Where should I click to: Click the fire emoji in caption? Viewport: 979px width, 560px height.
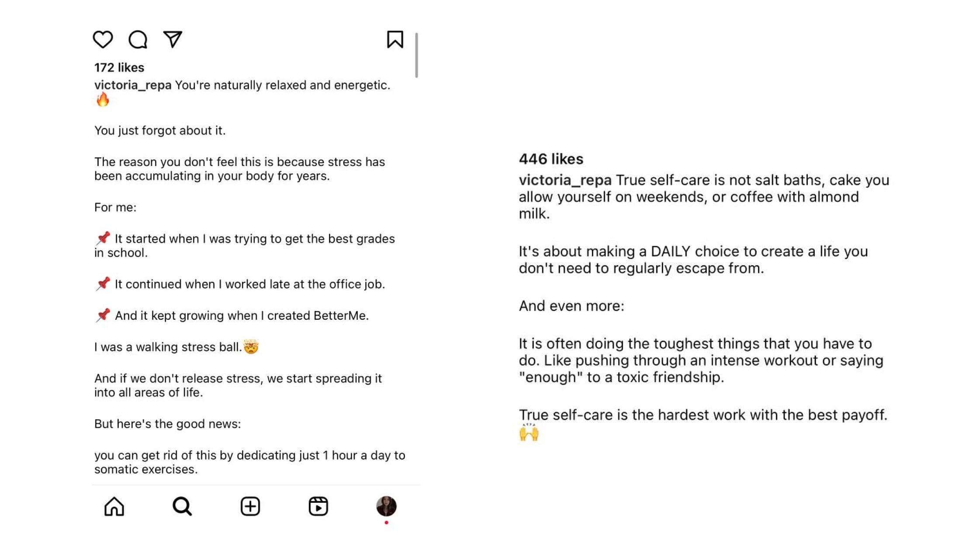tap(103, 100)
